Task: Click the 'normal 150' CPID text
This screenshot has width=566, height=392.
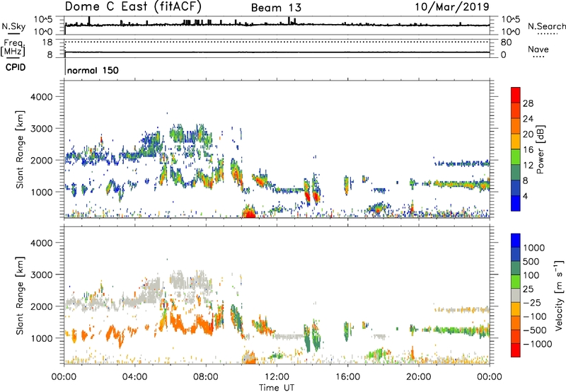Action: [93, 70]
